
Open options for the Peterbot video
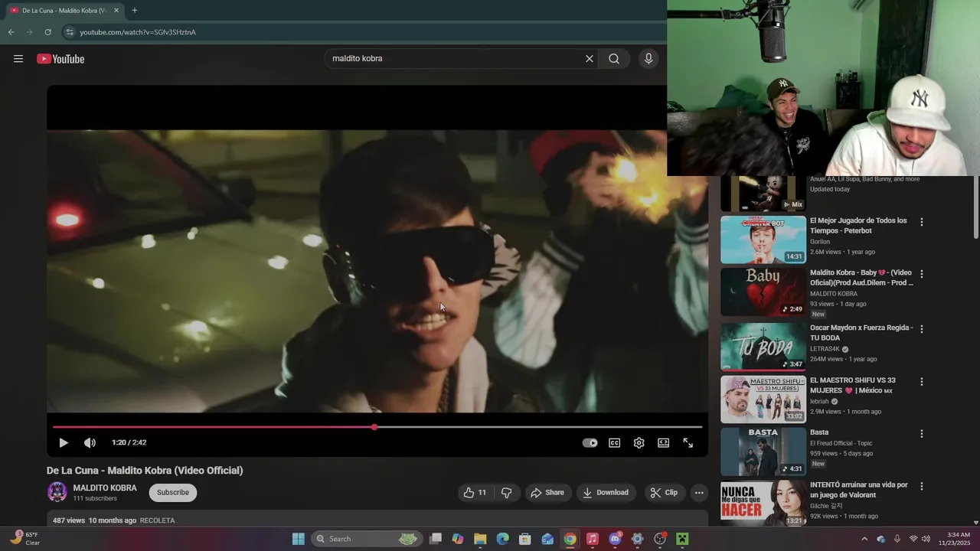[922, 222]
